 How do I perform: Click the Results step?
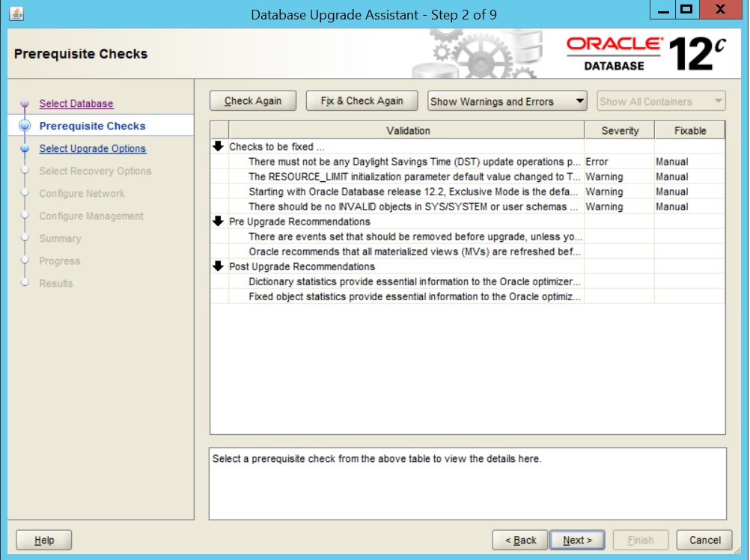pos(56,283)
